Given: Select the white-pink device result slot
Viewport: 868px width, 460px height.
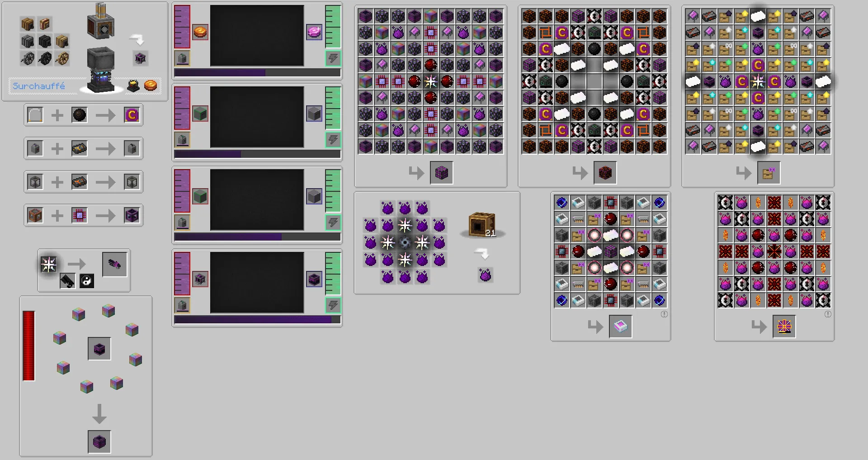Looking at the screenshot, I should [x=620, y=327].
